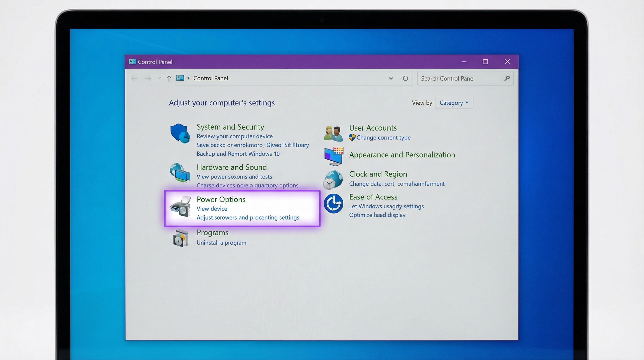Go up one level with up arrow
Screen dimensions: 644x360
[x=169, y=79]
